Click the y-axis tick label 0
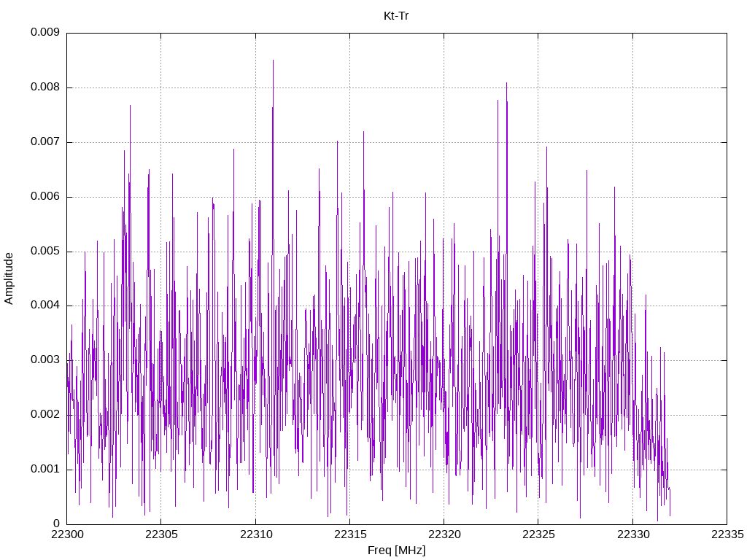Image resolution: width=747 pixels, height=560 pixels. click(x=57, y=524)
